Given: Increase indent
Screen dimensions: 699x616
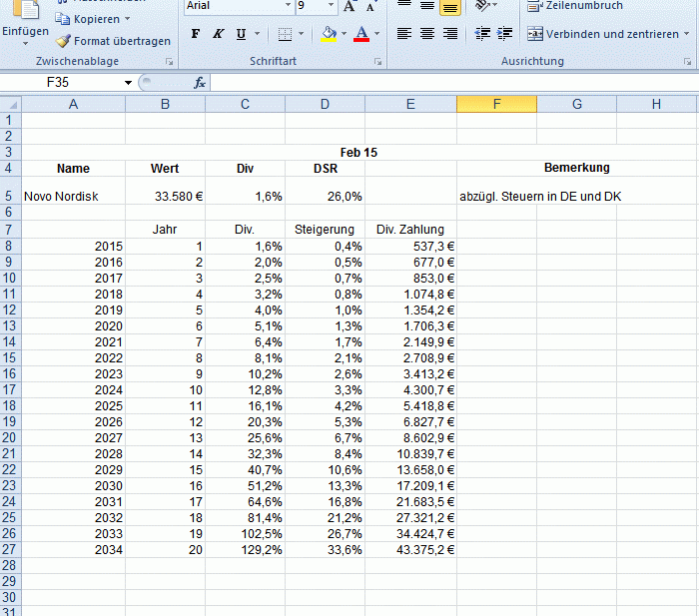Looking at the screenshot, I should 504,33.
